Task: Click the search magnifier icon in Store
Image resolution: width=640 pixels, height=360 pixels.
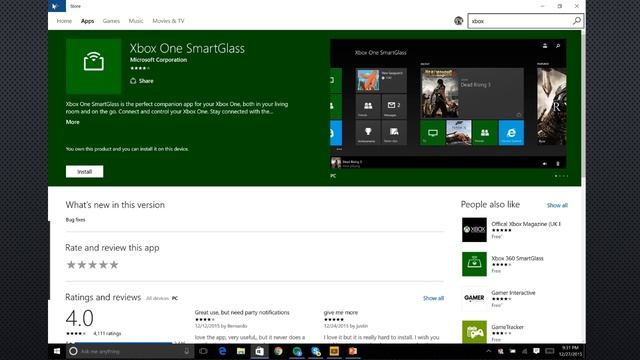Action: [576, 21]
